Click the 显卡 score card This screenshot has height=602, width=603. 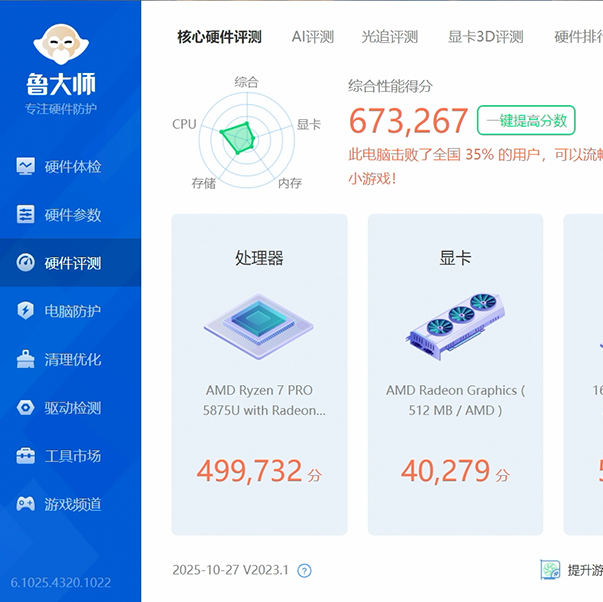point(455,374)
